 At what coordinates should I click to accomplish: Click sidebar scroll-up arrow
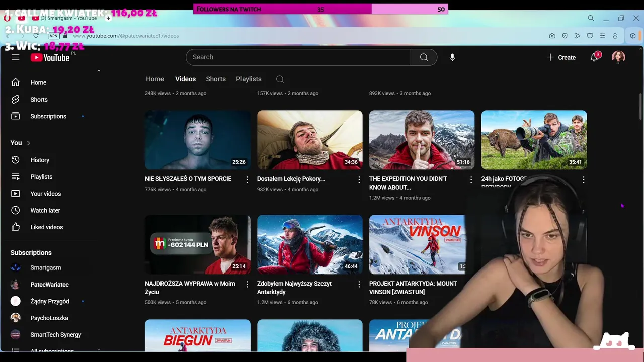click(x=99, y=71)
